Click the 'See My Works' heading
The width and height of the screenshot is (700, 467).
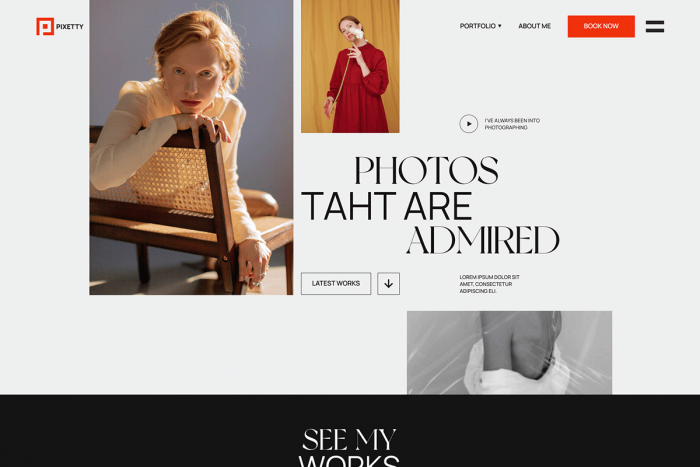pos(349,447)
